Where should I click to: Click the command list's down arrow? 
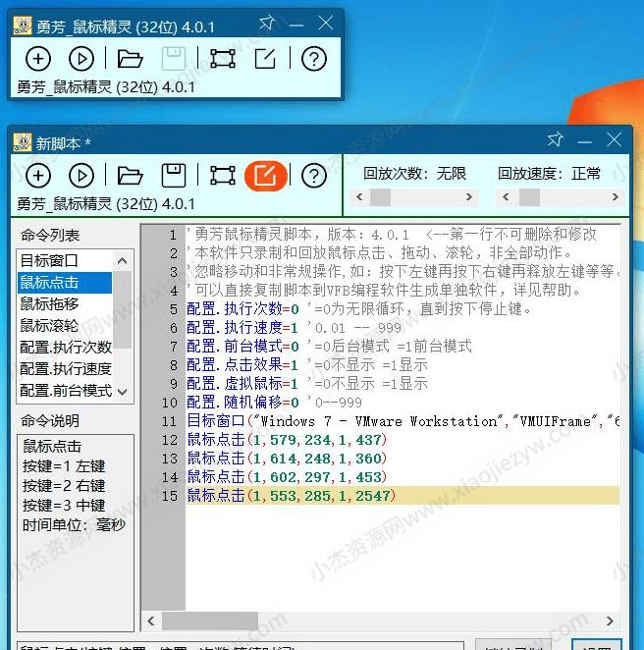(x=123, y=392)
